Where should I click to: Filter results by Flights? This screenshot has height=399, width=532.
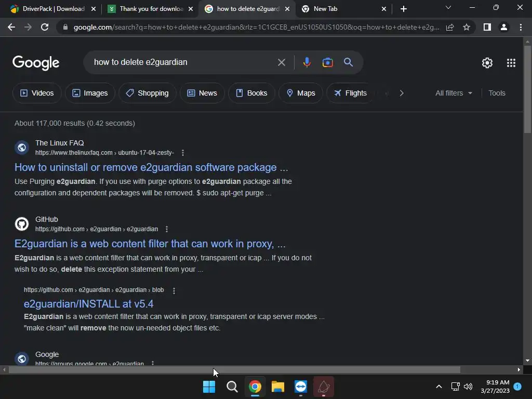(x=350, y=93)
